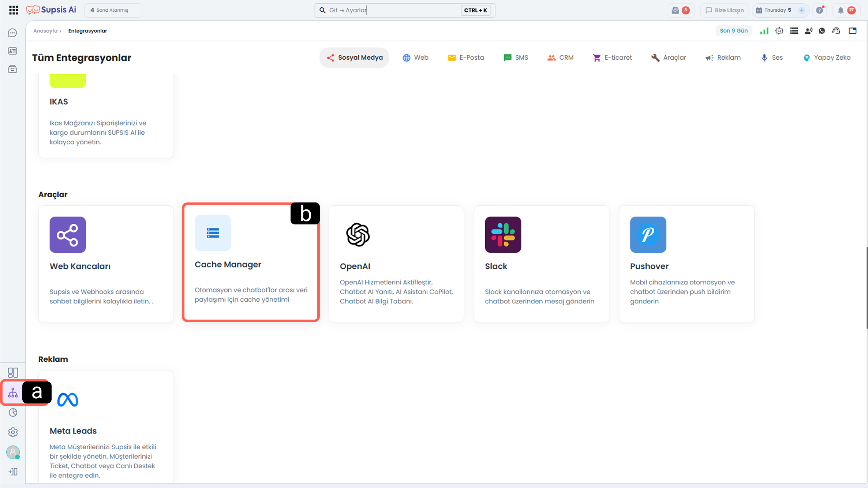868x488 pixels.
Task: Switch to the Yapay Zeka tab
Action: 827,57
